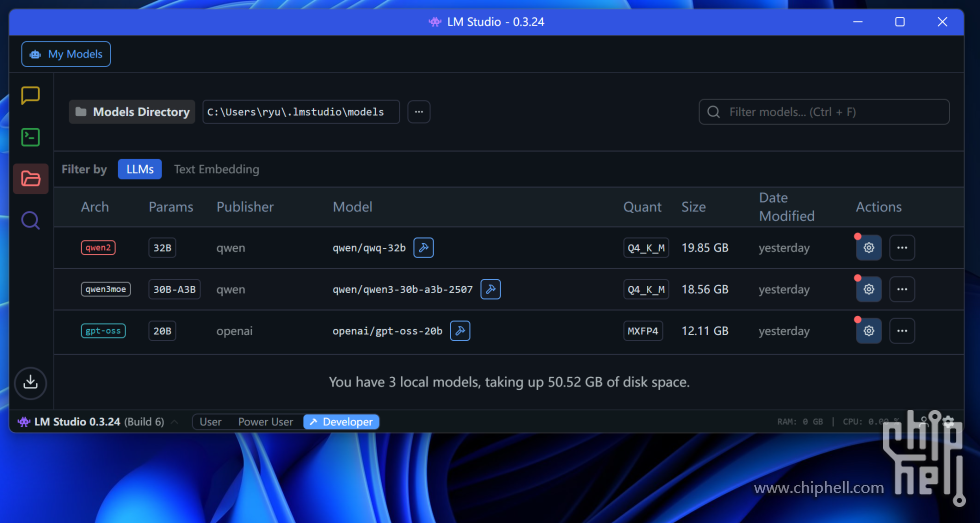Open the more actions menu for qwq-32b

tap(902, 248)
